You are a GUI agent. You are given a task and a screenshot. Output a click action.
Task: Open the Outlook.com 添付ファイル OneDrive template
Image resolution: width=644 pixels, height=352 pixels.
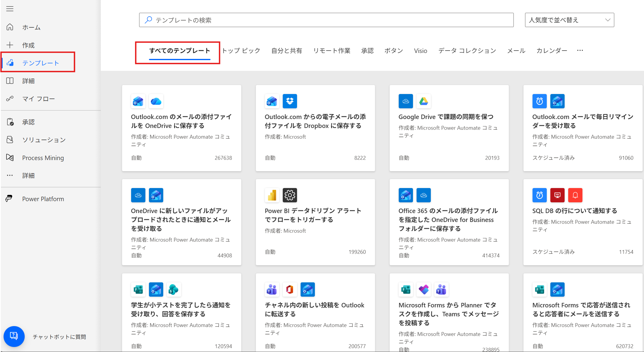(x=181, y=121)
